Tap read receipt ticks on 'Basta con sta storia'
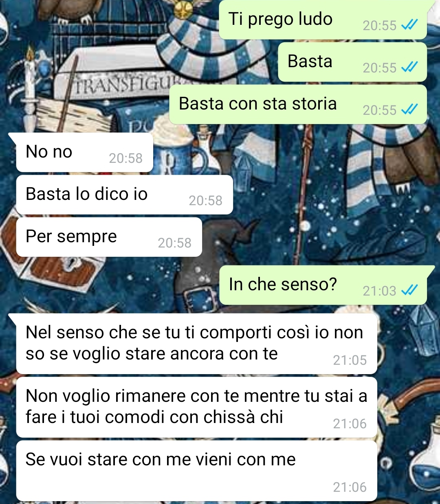This screenshot has height=504, width=440. coord(409,110)
